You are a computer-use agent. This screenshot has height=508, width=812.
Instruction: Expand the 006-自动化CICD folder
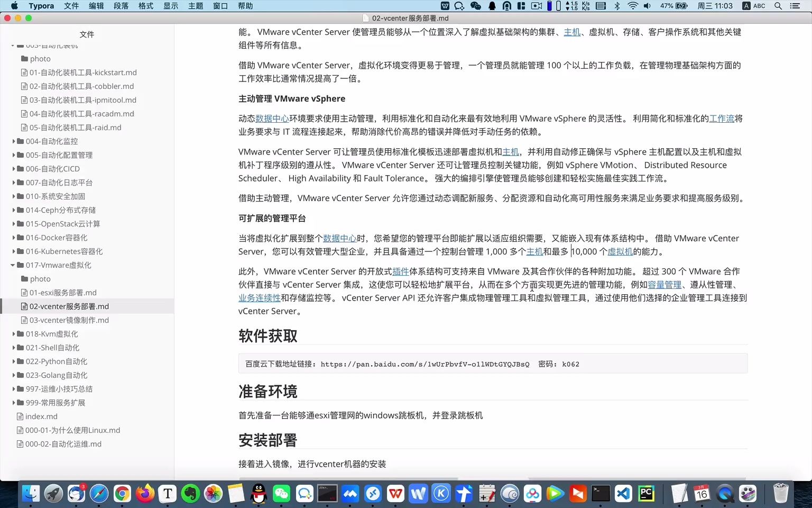coord(14,169)
